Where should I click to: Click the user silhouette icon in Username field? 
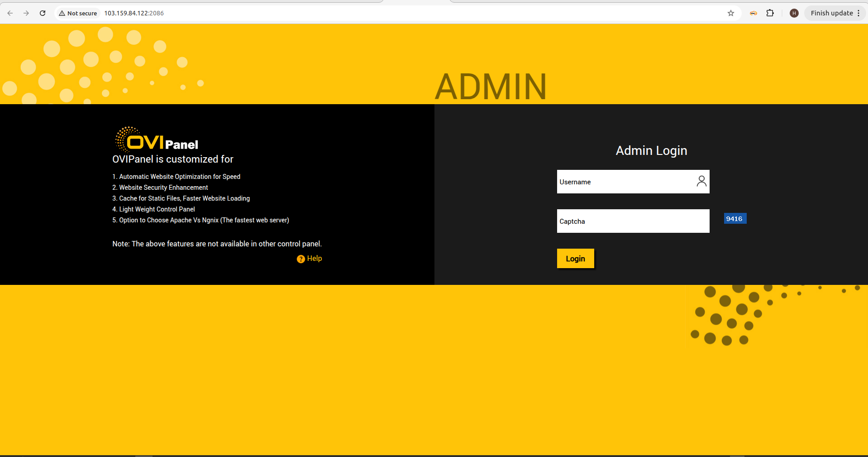tap(701, 181)
